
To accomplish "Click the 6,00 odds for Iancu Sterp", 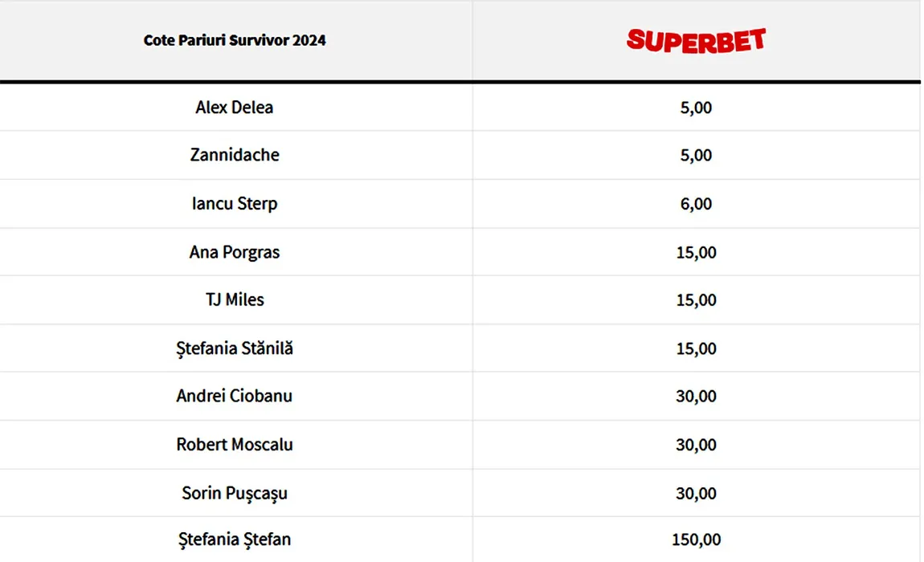I will pyautogui.click(x=696, y=204).
